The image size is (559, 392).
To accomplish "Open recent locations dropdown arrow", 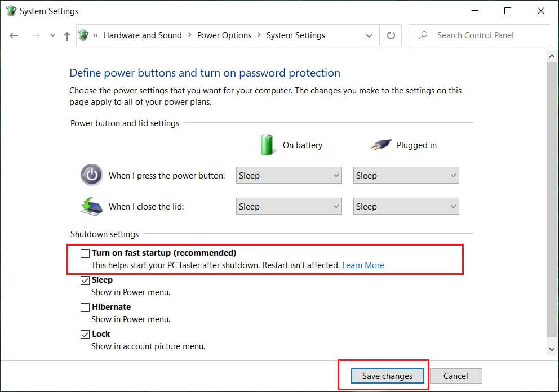I will pyautogui.click(x=52, y=35).
